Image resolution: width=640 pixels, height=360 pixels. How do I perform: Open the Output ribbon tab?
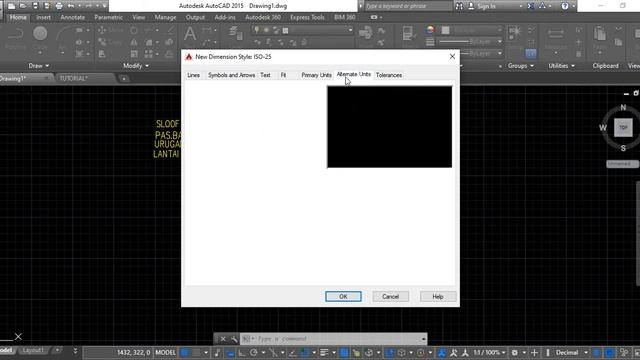click(x=195, y=17)
